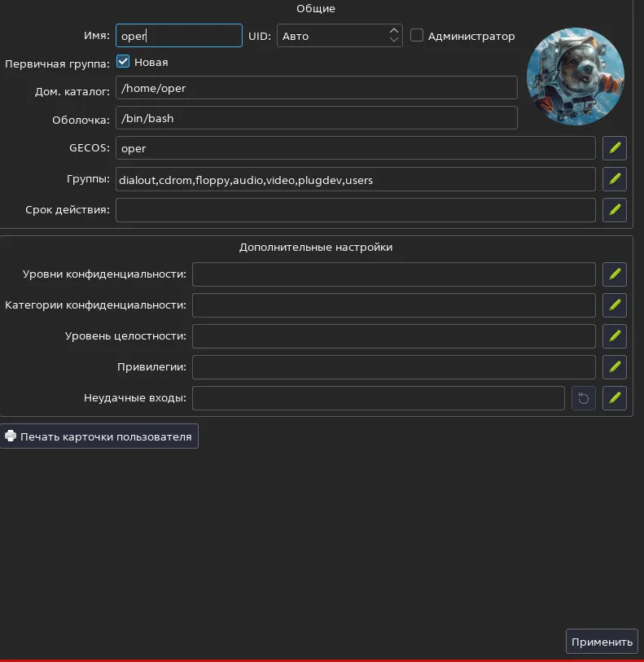Viewport: 644px width, 662px height.
Task: Edit Неудачные входы with pencil icon
Action: tap(615, 397)
